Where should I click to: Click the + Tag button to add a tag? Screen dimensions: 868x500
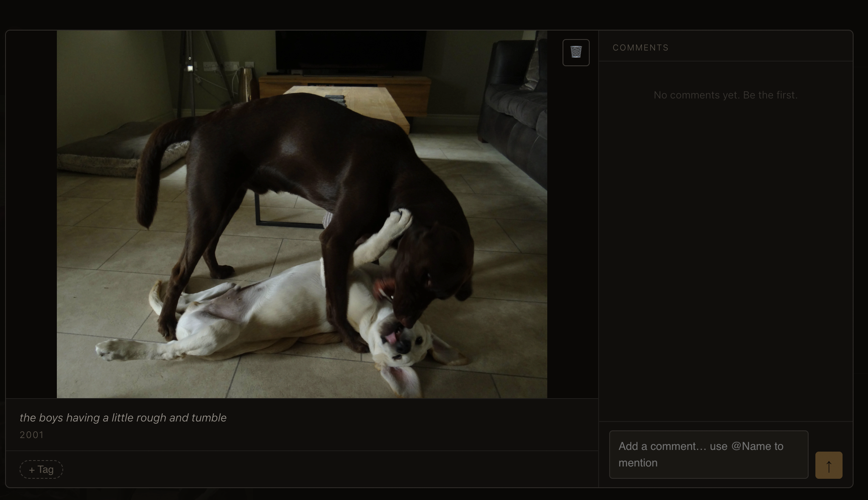41,469
